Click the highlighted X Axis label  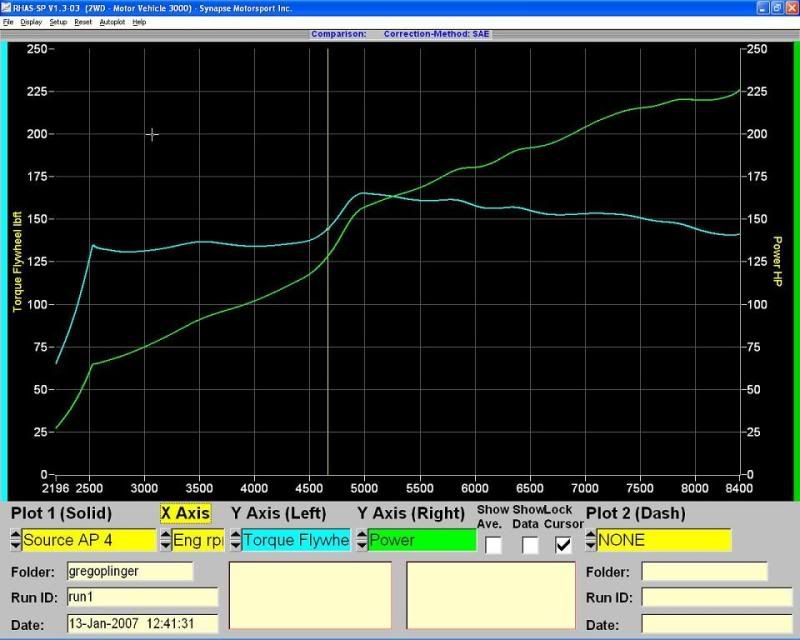[186, 513]
